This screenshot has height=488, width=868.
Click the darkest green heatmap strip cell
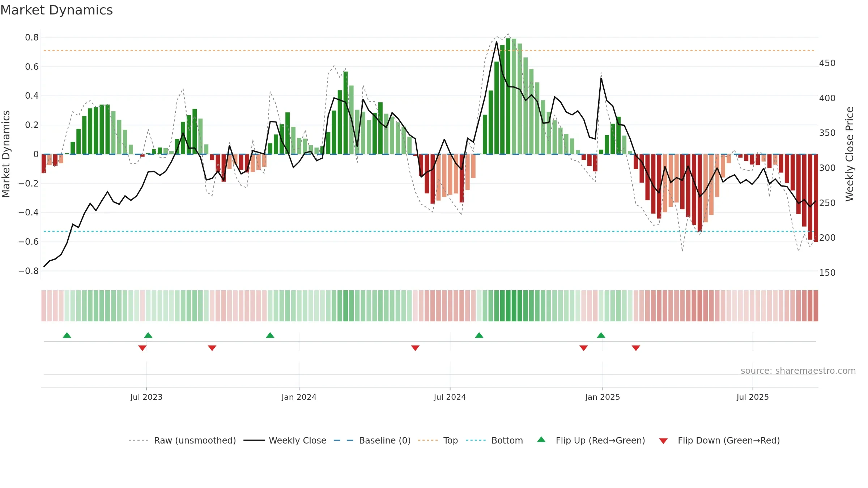(x=508, y=306)
